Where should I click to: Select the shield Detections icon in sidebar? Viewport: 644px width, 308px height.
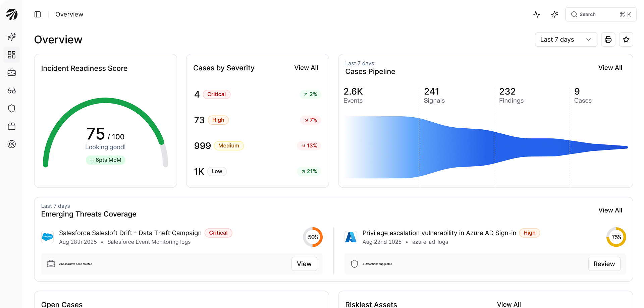pos(12,108)
